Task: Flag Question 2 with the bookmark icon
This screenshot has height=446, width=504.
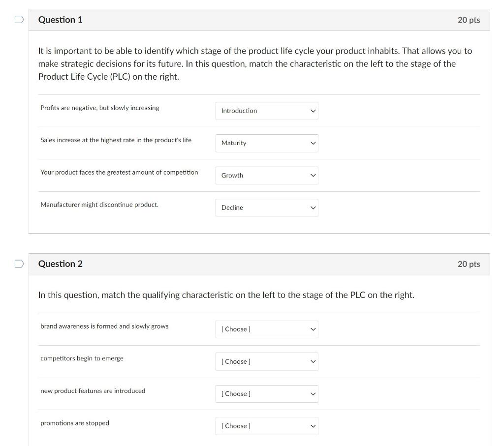Action: pos(19,264)
